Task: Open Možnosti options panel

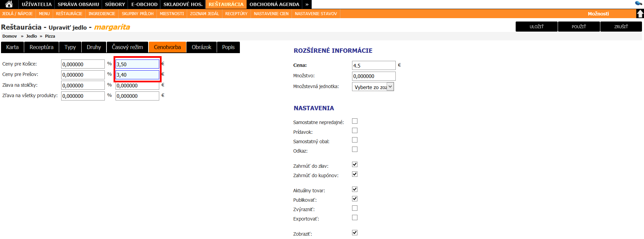Action: pos(598,14)
